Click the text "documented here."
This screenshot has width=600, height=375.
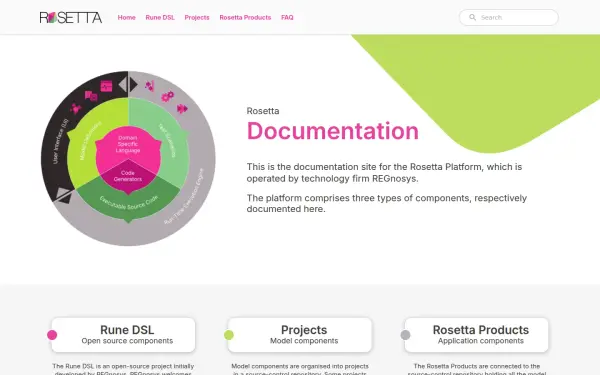click(x=286, y=209)
